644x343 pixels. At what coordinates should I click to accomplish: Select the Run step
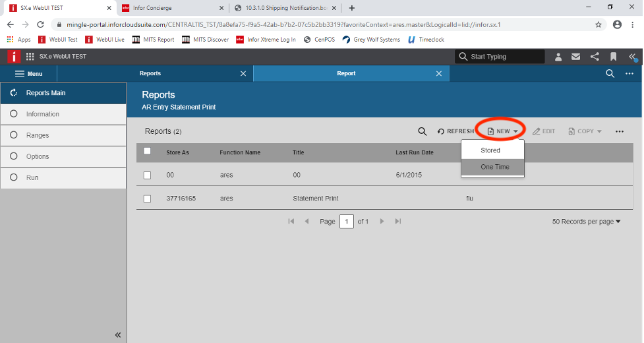[63, 178]
